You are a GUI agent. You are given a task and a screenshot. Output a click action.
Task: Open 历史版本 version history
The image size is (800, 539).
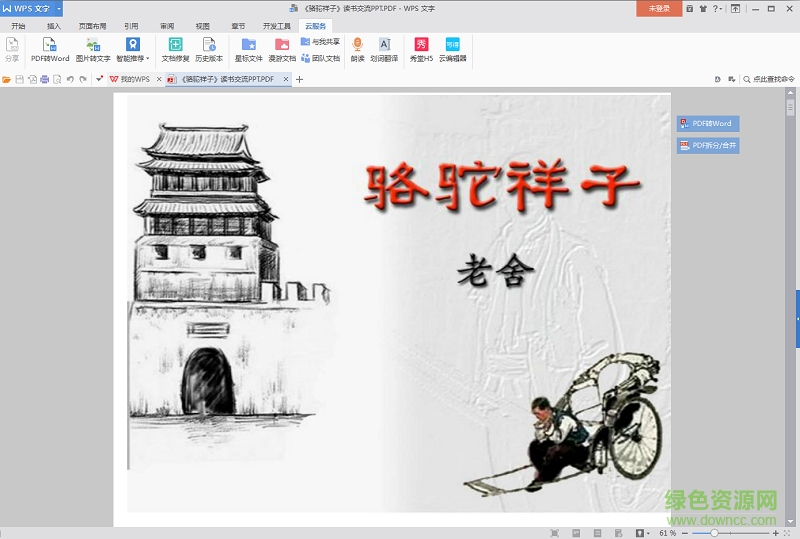(209, 50)
